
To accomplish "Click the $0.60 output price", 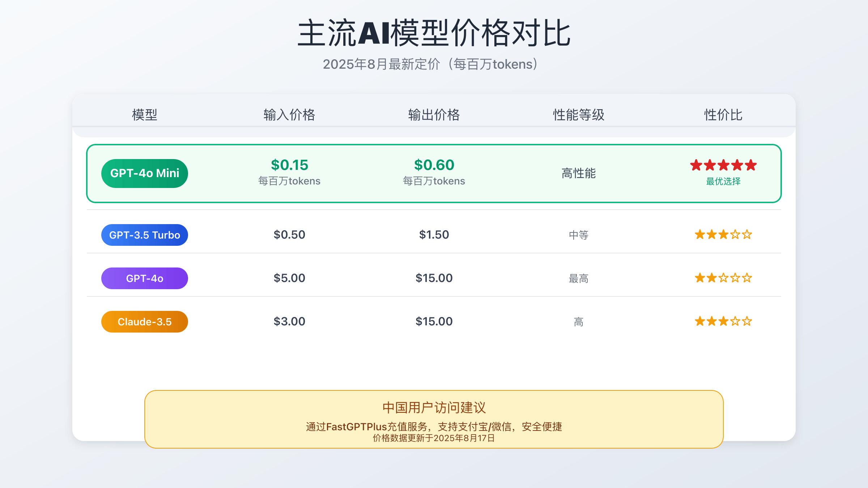I will (434, 165).
